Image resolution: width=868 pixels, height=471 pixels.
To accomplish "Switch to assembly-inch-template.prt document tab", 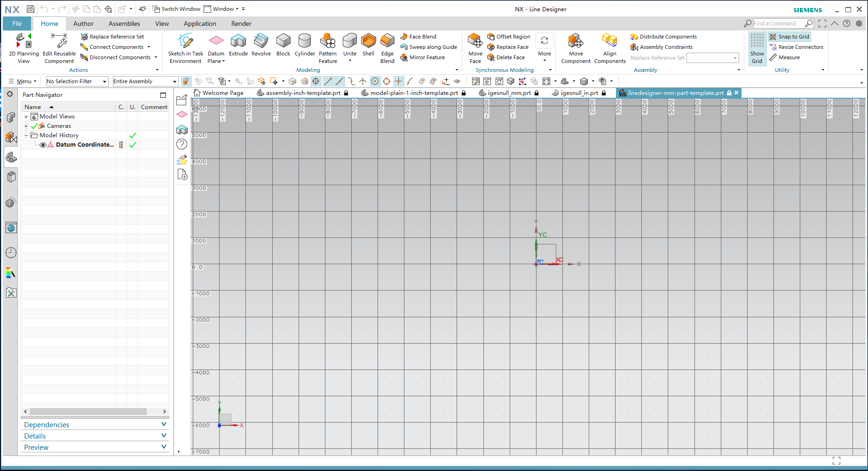I will tap(303, 93).
